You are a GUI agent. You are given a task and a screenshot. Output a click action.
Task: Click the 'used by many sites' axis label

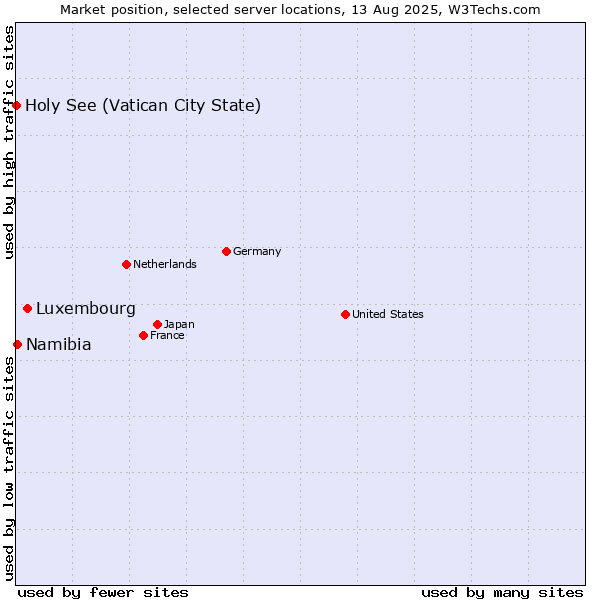[502, 593]
